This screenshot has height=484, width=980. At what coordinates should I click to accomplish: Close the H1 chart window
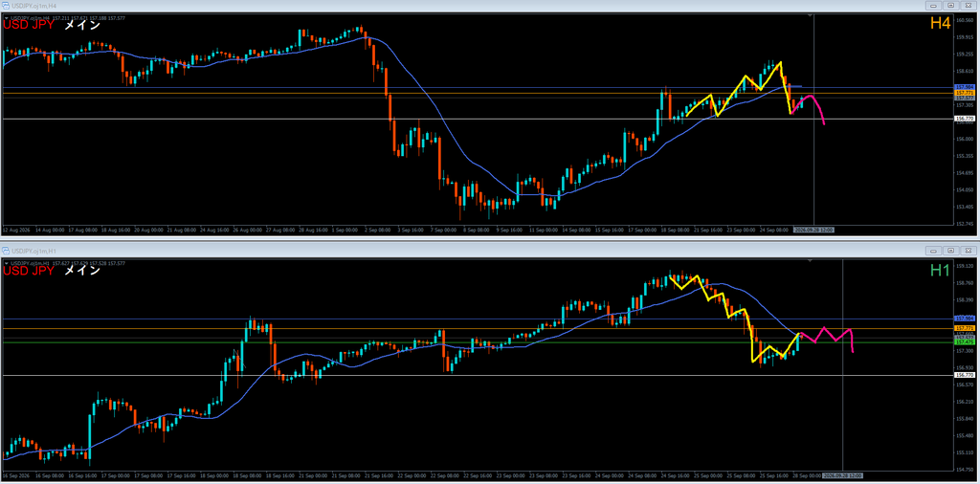[x=967, y=251]
